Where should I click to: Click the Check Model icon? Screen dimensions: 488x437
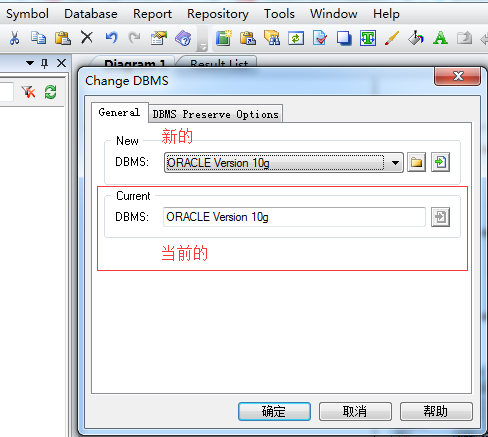click(x=320, y=38)
